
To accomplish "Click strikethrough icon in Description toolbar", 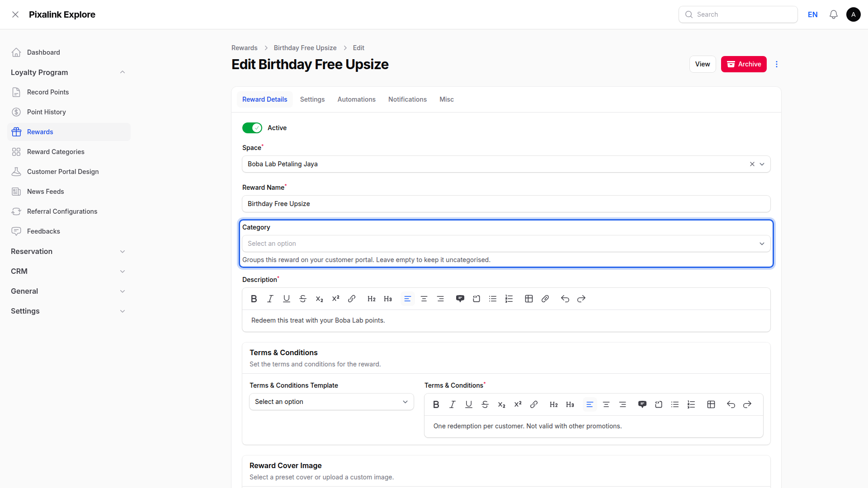I will (x=303, y=299).
